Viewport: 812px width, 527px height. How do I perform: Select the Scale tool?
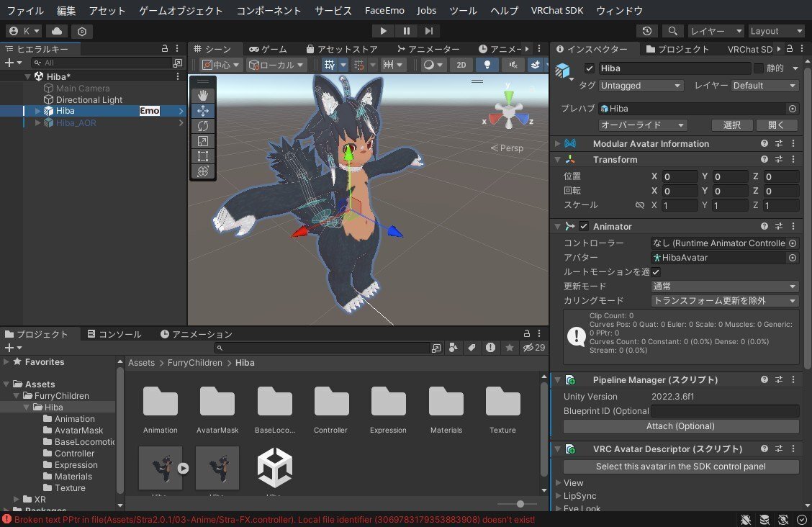coord(203,141)
